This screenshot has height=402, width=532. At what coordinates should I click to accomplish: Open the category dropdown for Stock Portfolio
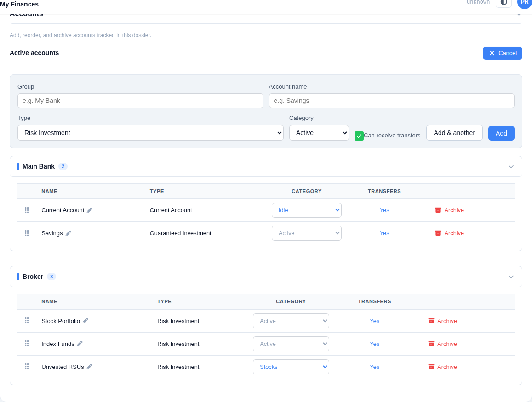pyautogui.click(x=291, y=321)
